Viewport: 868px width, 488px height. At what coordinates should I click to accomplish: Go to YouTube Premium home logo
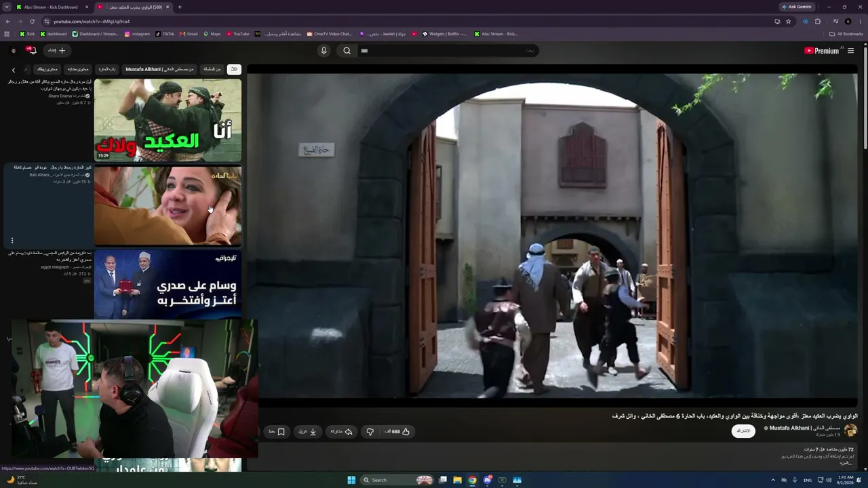click(821, 51)
